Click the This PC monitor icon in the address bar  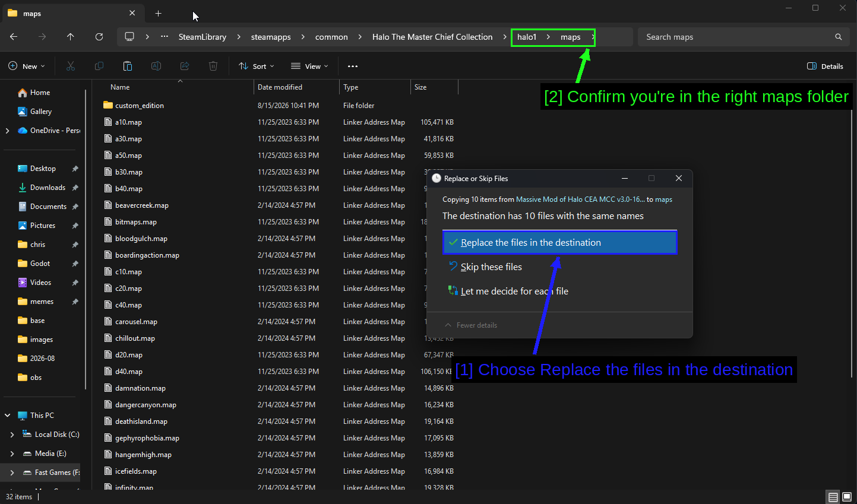pos(129,37)
